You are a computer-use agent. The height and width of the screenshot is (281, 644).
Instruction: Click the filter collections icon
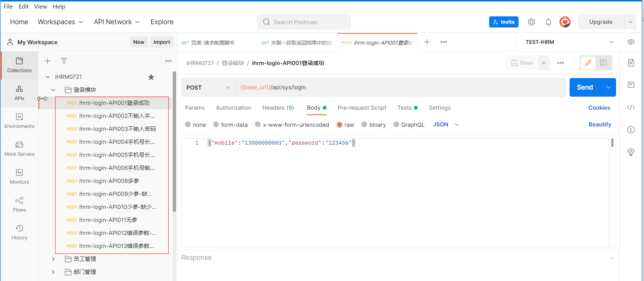pyautogui.click(x=64, y=61)
